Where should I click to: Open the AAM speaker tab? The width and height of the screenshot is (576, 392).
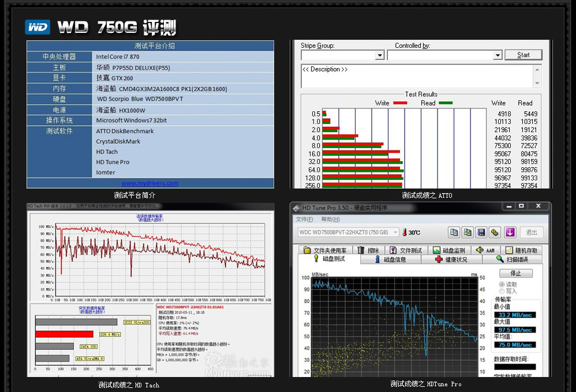[485, 250]
